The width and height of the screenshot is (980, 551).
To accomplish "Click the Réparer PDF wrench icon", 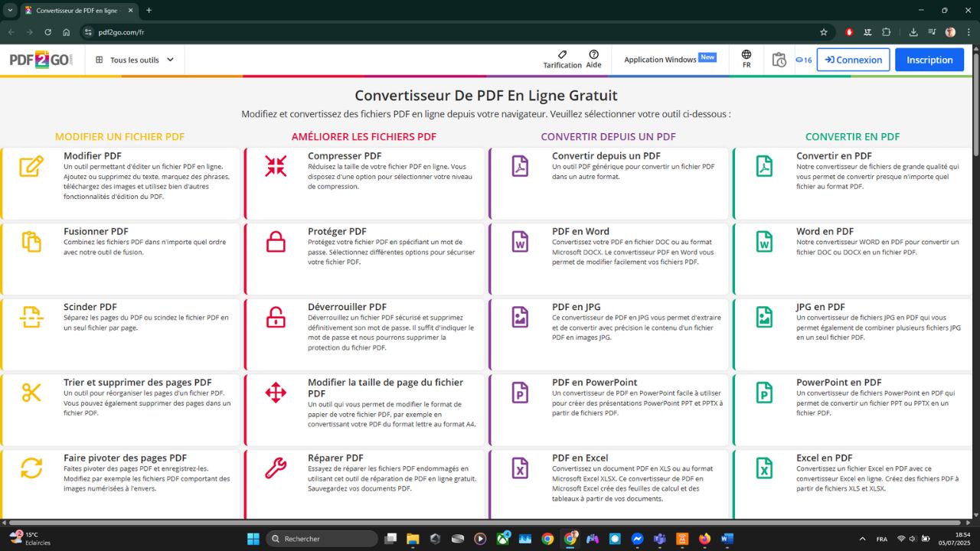I will 276,468.
